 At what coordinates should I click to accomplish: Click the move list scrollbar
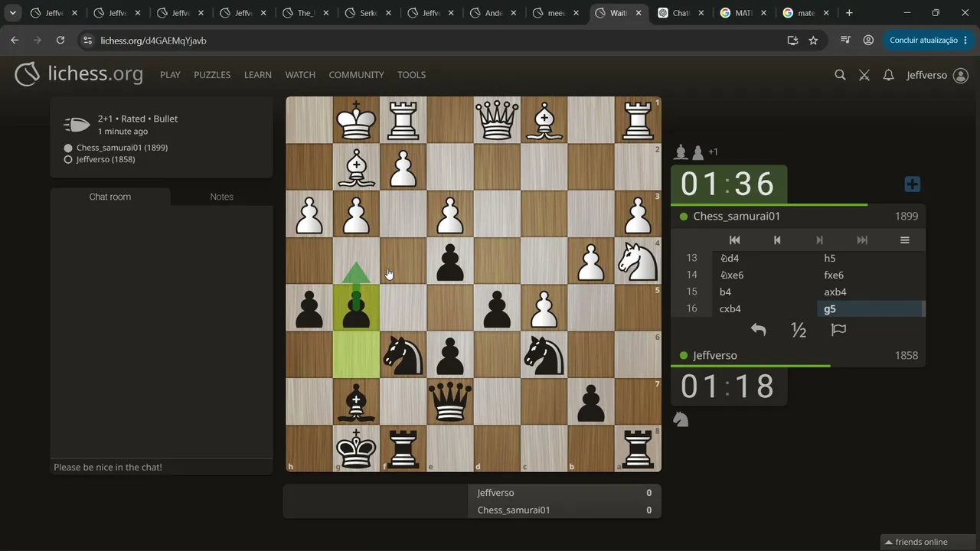click(923, 308)
